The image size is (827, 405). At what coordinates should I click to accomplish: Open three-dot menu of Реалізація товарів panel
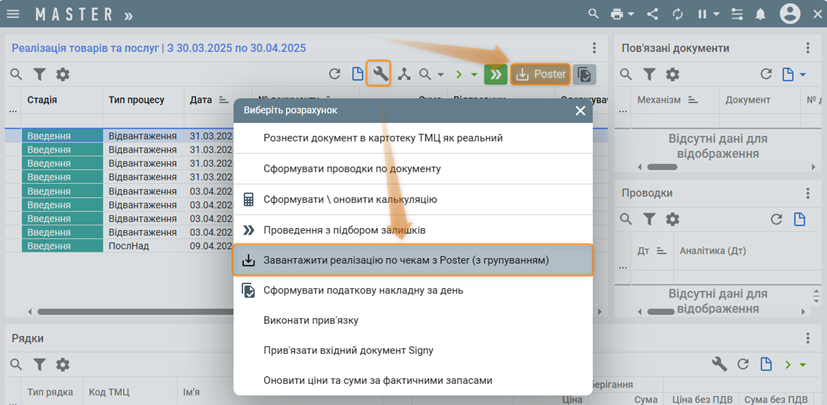tap(594, 48)
